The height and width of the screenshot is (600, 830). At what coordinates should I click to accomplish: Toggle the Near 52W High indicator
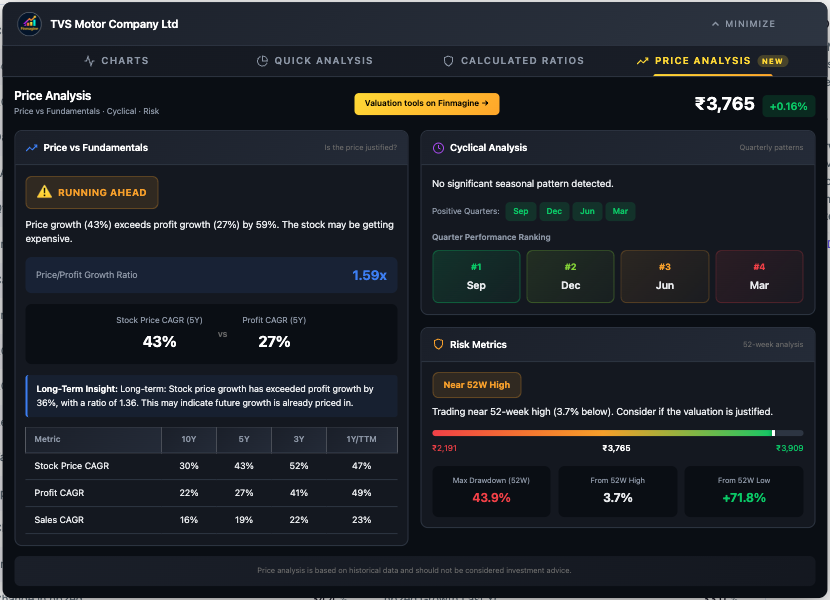(x=477, y=384)
